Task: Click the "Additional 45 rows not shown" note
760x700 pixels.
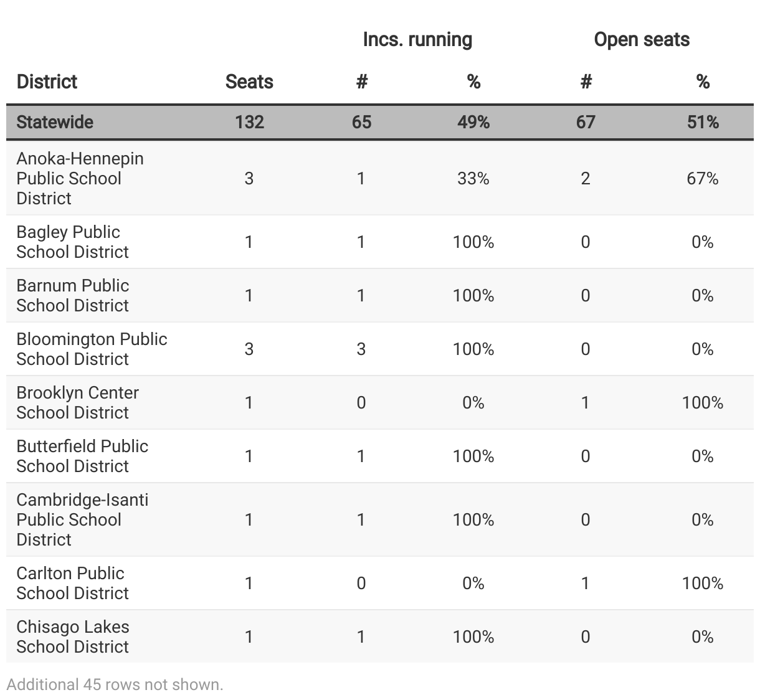Action: tap(115, 684)
